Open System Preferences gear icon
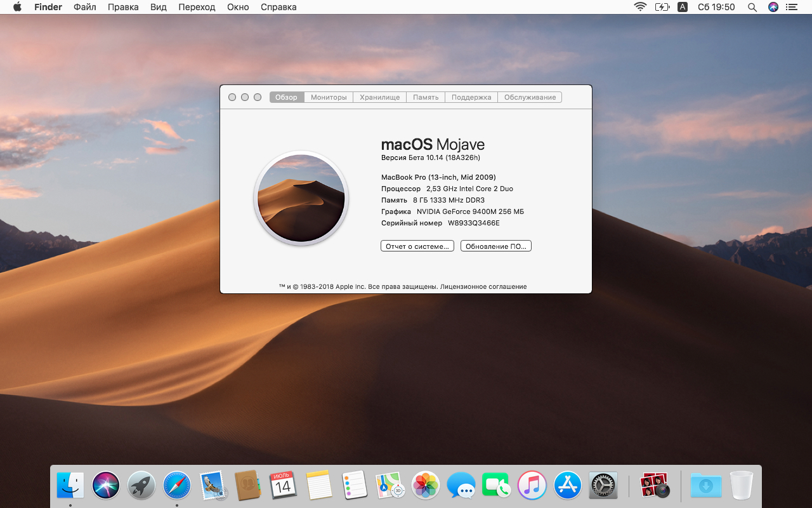This screenshot has height=508, width=812. pos(603,486)
